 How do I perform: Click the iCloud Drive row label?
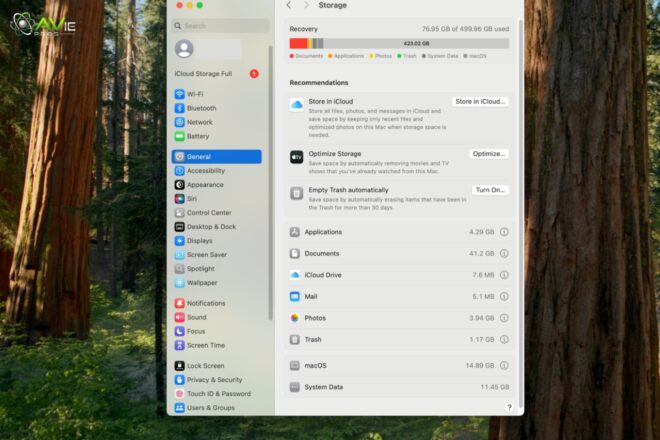pos(323,275)
